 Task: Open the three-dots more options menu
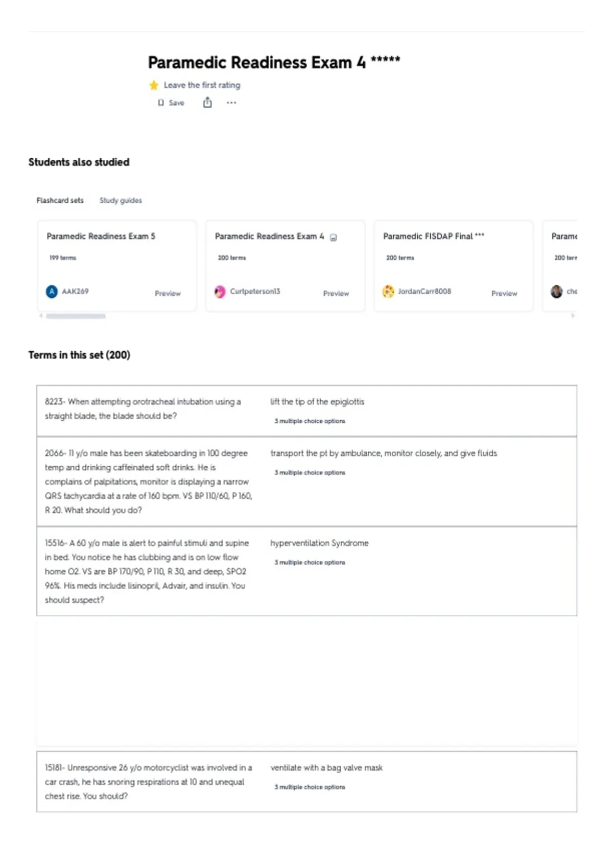(x=231, y=103)
